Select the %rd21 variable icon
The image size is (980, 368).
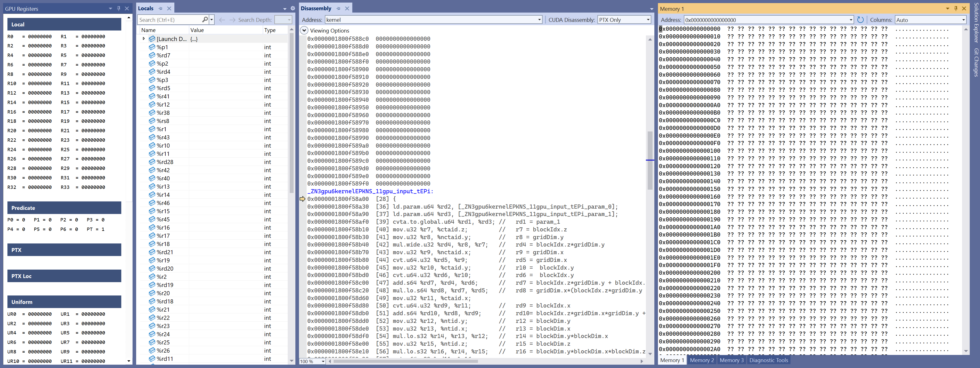152,252
